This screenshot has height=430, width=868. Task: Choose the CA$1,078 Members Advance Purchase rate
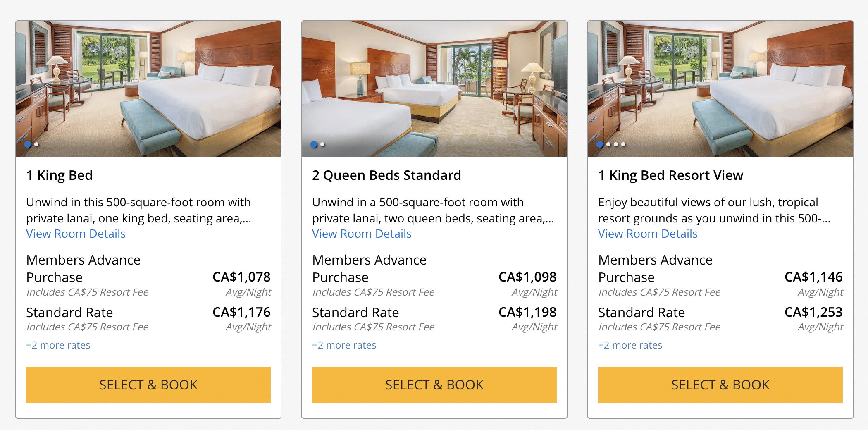241,277
